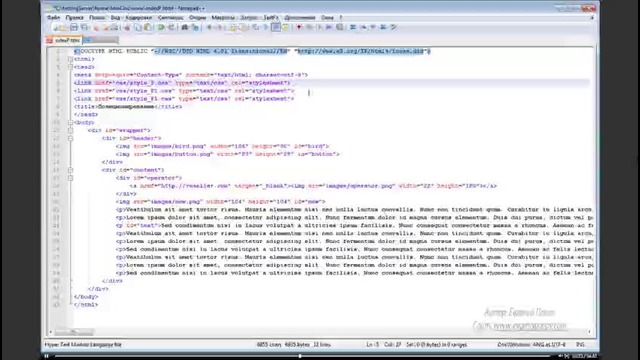Start macro recording with red dot icon
The width and height of the screenshot is (640, 360).
(299, 27)
